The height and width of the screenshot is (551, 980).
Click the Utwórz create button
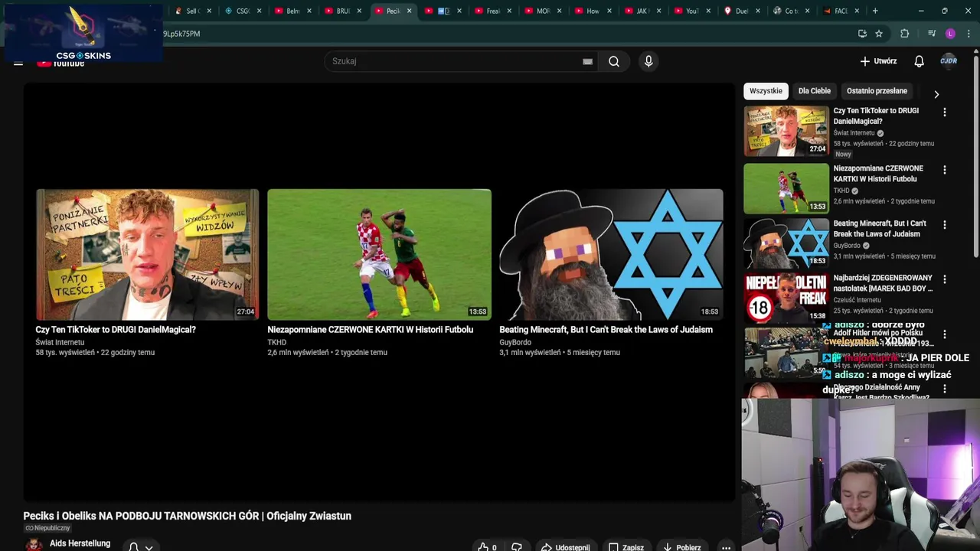[877, 61]
